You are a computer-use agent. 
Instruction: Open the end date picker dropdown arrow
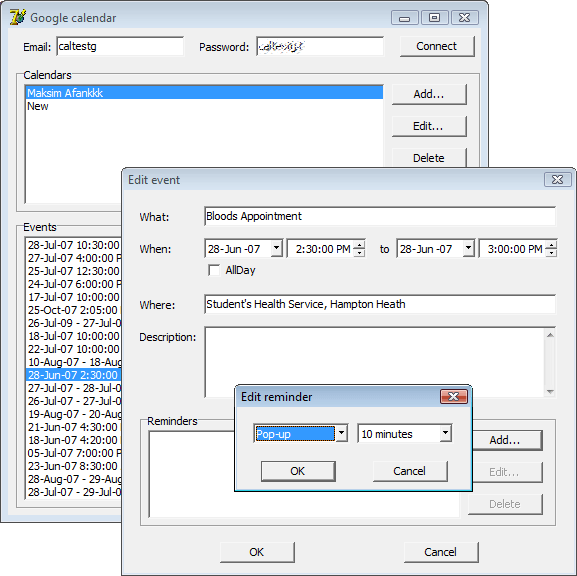click(468, 248)
